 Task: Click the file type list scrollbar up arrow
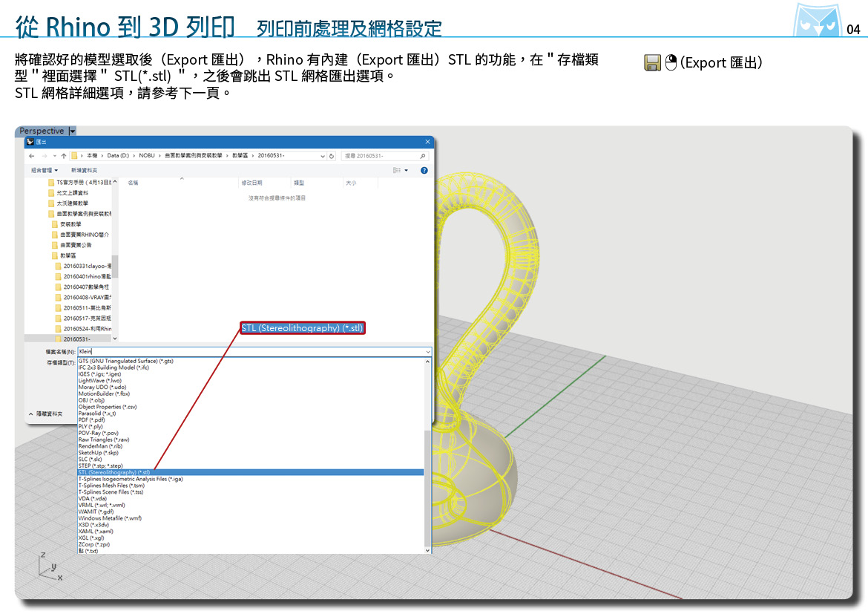[x=427, y=362]
